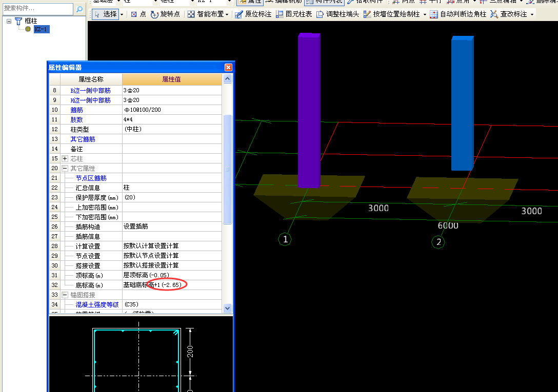
Task: Click 自动判断边角柱 auto-detect corner columns
Action: pyautogui.click(x=458, y=14)
